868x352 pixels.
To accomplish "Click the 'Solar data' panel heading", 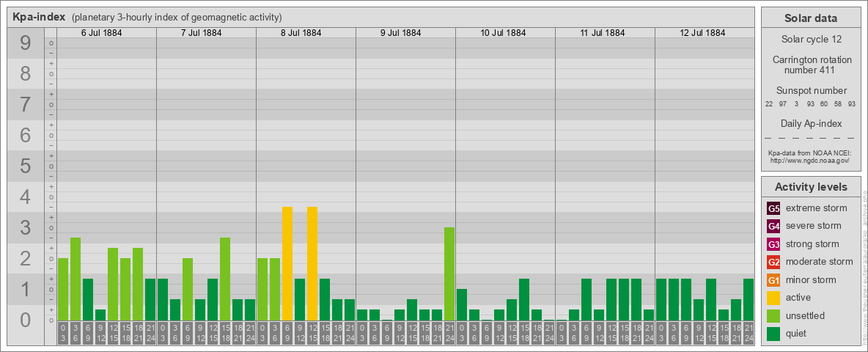I will [x=811, y=18].
